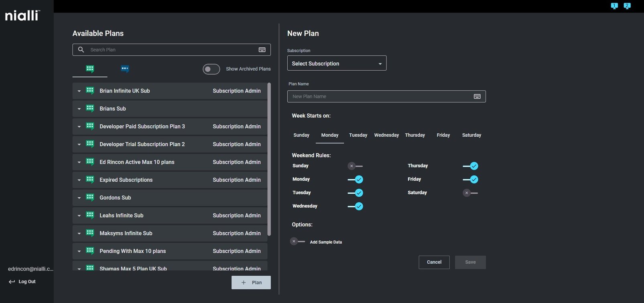Open notification icon labeled 1
This screenshot has height=303, width=644.
coord(614,6)
